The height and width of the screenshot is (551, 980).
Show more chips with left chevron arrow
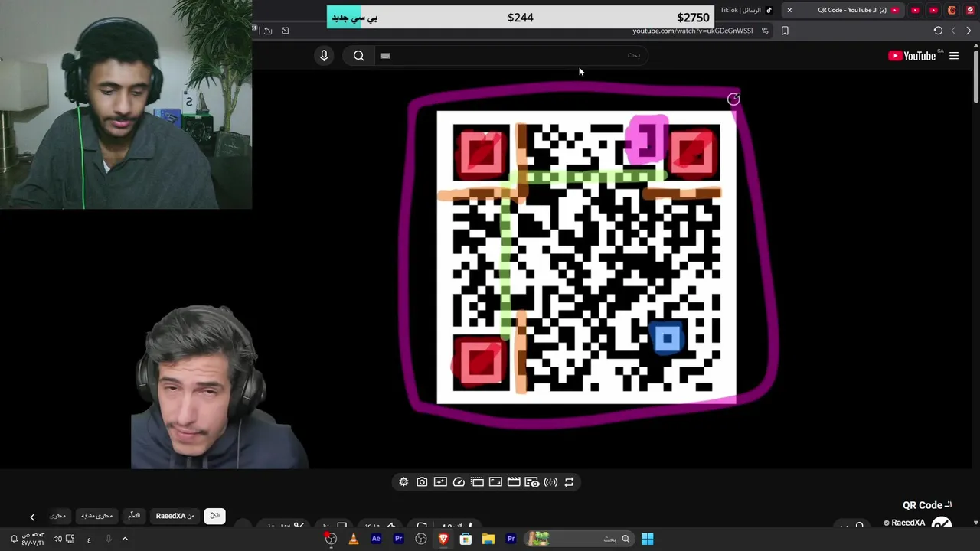[x=32, y=517]
